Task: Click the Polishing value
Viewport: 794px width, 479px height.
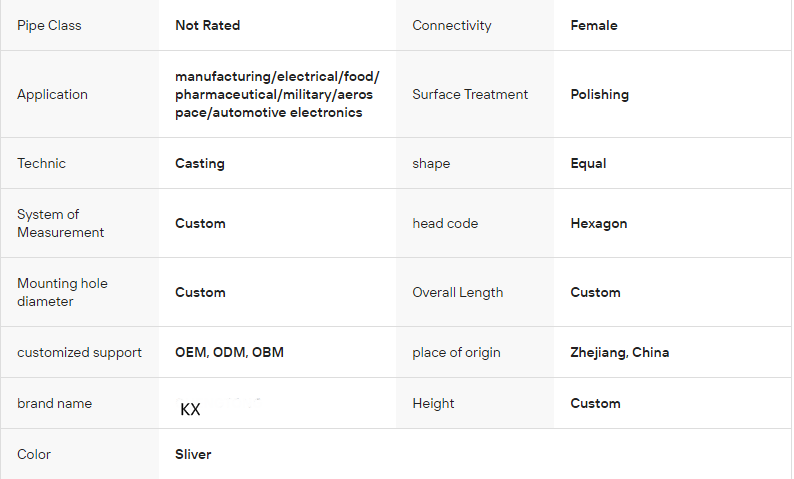Action: 599,94
